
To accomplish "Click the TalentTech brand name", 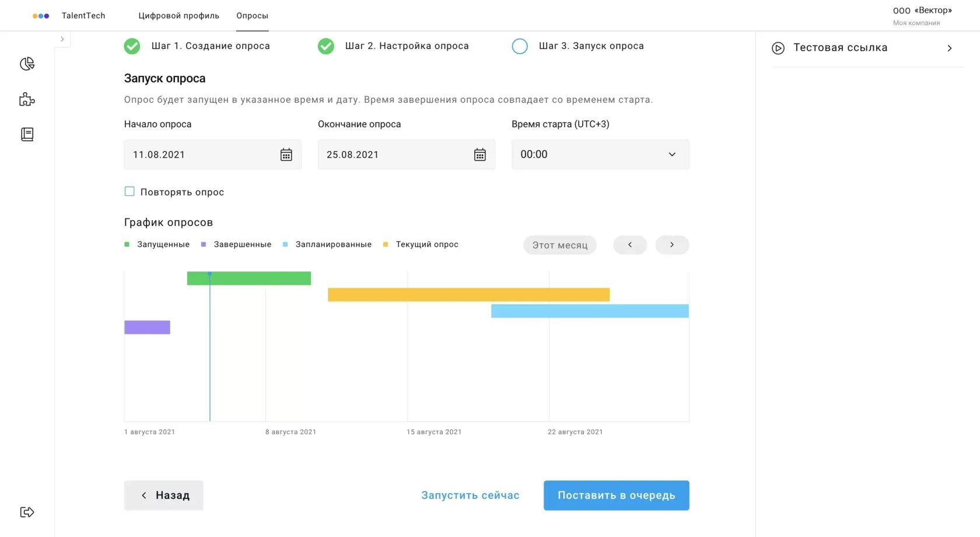I will pos(83,16).
